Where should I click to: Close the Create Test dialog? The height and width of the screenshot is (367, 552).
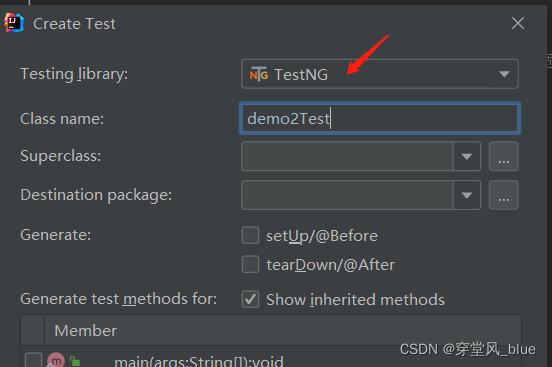[518, 24]
